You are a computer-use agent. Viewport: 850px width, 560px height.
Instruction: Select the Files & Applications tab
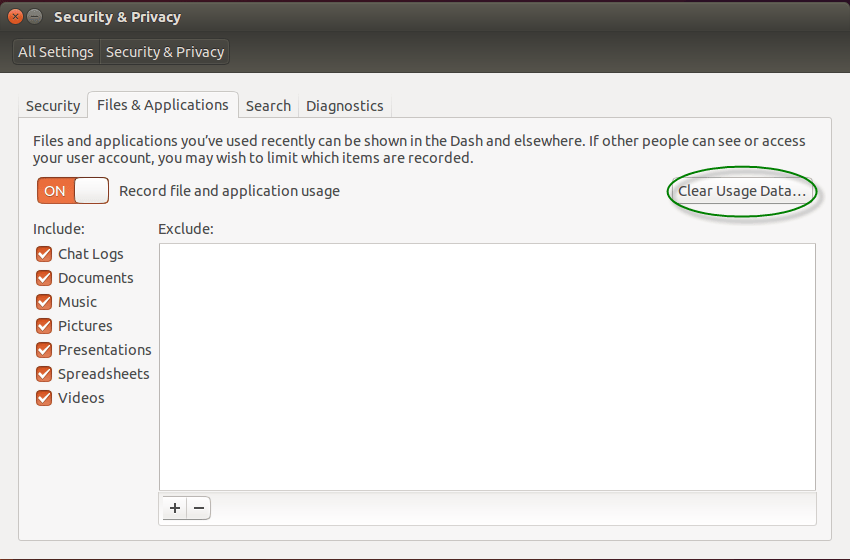point(162,105)
